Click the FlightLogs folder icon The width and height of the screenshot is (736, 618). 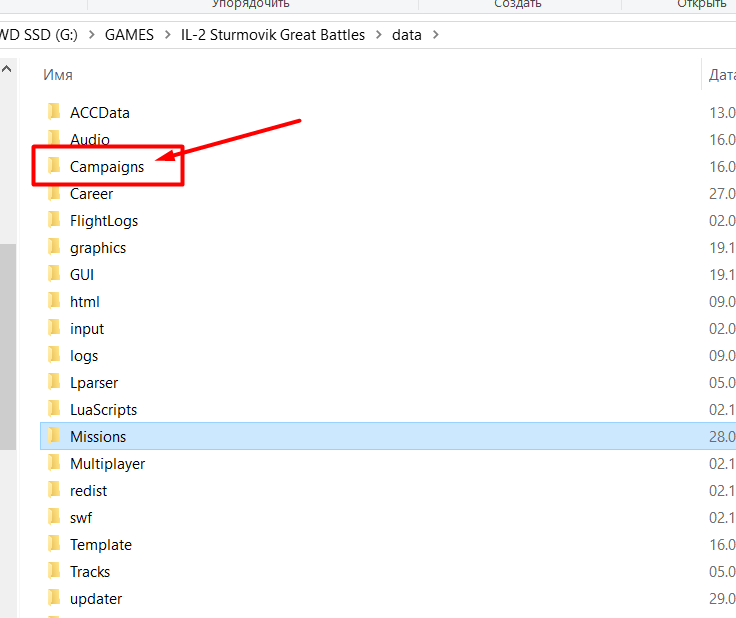[54, 220]
